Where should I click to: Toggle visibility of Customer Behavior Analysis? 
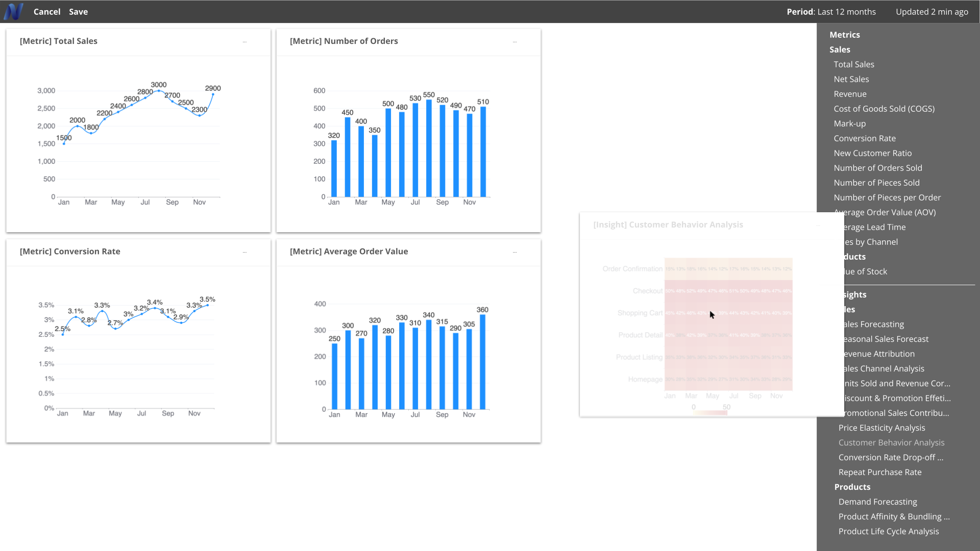click(x=891, y=442)
